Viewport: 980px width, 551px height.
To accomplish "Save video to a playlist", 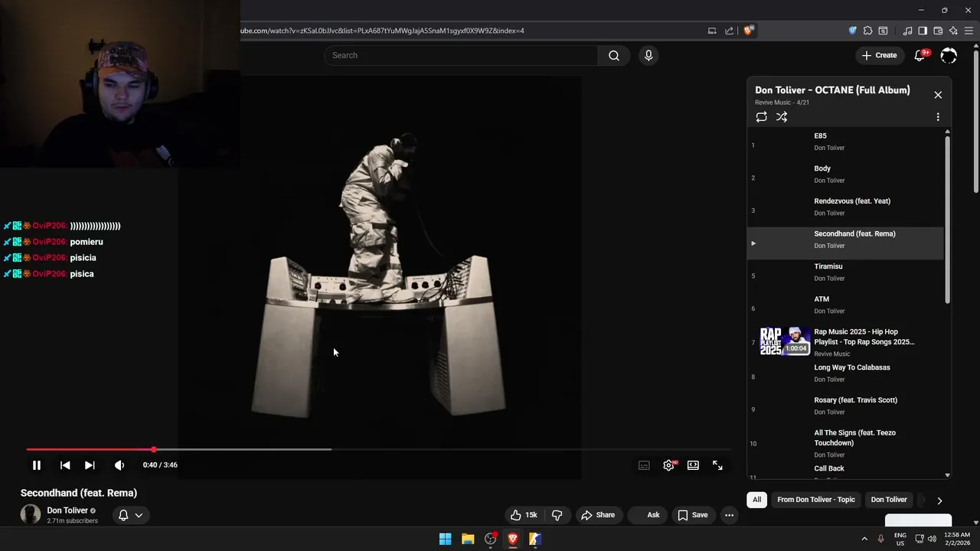I will click(x=692, y=515).
